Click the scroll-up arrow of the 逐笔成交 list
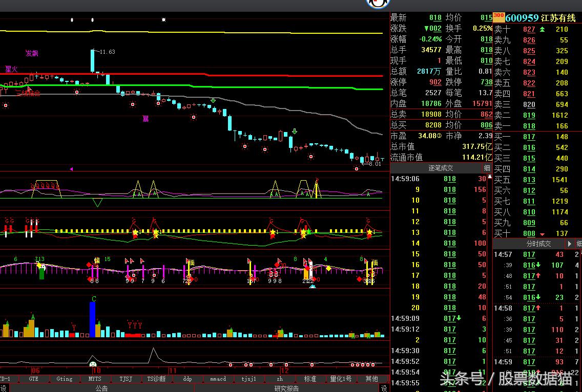This screenshot has height=392, width=582. point(490,177)
